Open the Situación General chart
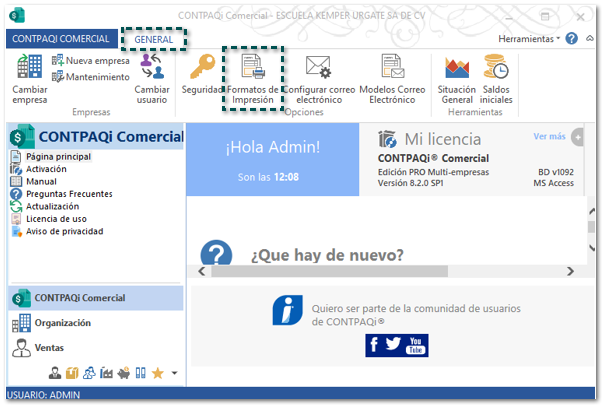The height and width of the screenshot is (408, 605). pyautogui.click(x=456, y=78)
